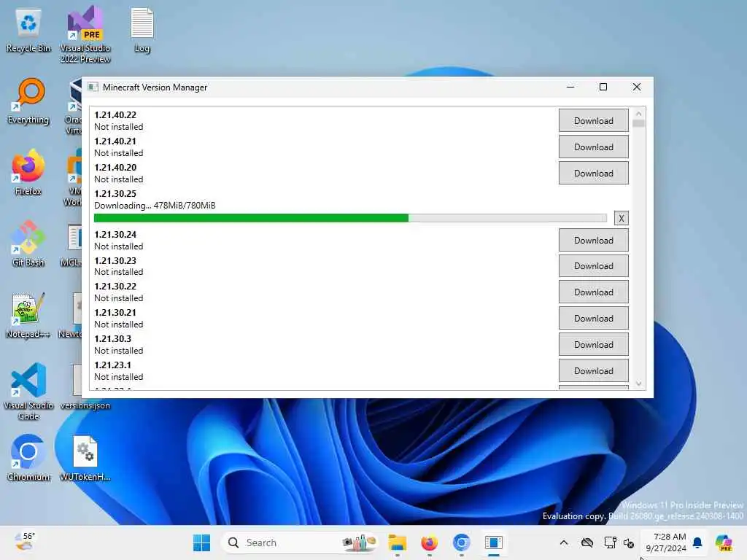Show hidden system tray icons
Screen dimensions: 747x560
pos(564,542)
